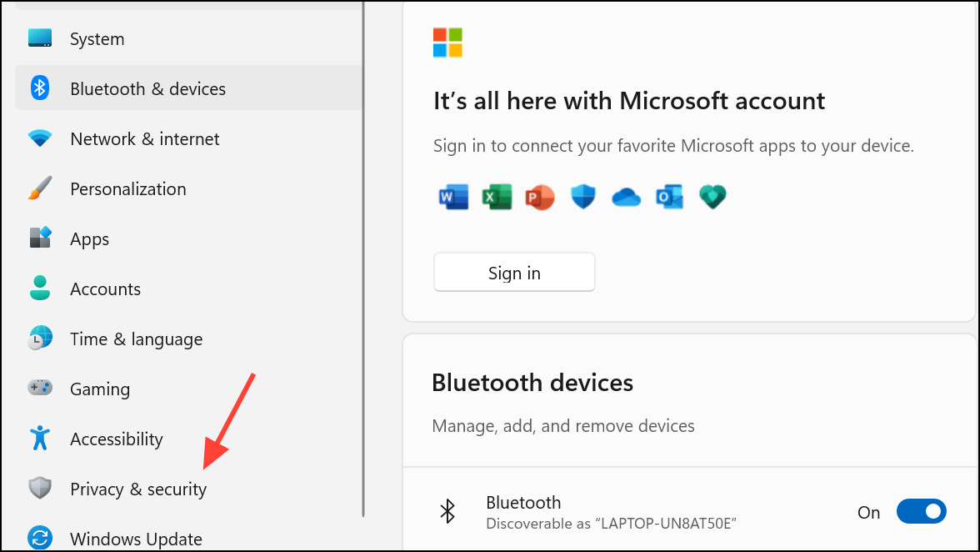Go to Time & language settings
This screenshot has width=980, height=552.
(136, 339)
